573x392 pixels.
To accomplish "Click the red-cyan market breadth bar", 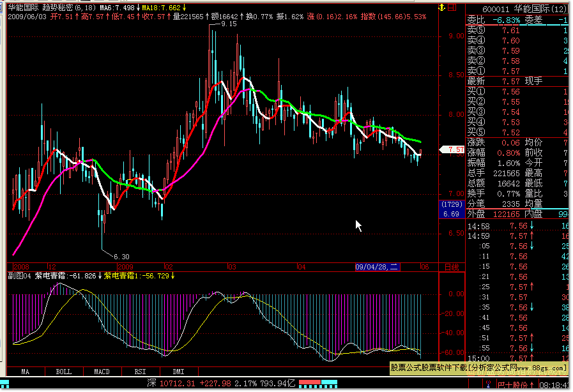I will click(x=318, y=383).
